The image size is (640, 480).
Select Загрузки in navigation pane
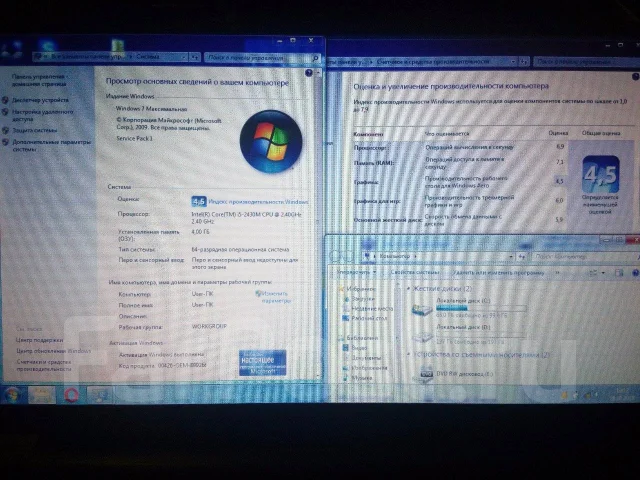(362, 299)
